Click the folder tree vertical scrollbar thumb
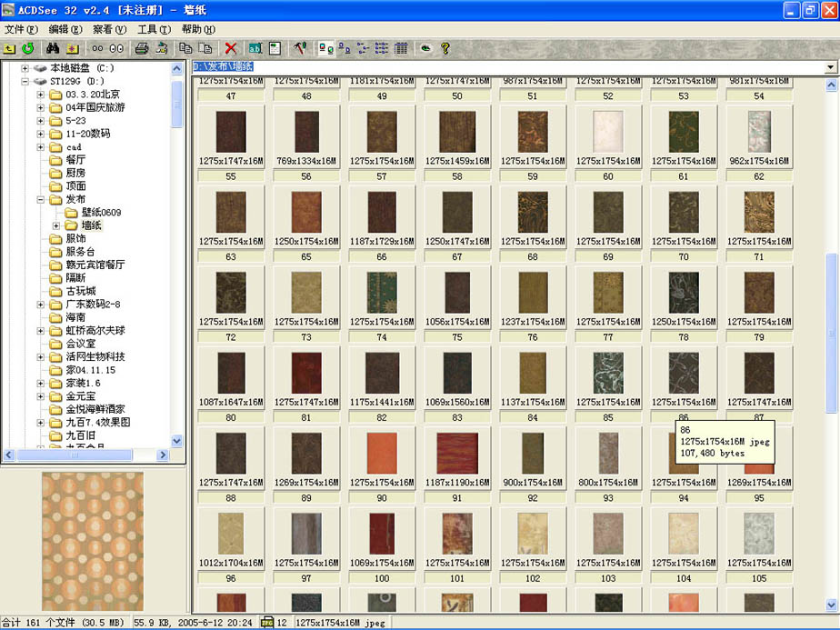840x630 pixels. tap(176, 105)
